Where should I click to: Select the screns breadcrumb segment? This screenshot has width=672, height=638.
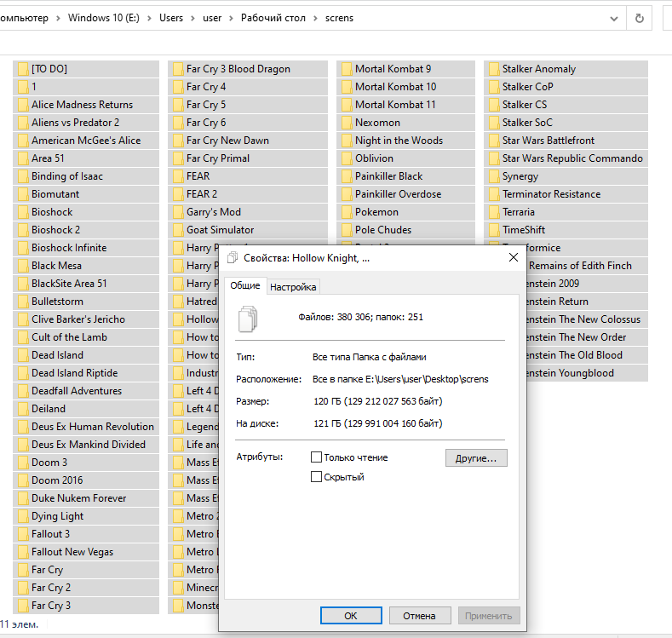(x=339, y=18)
